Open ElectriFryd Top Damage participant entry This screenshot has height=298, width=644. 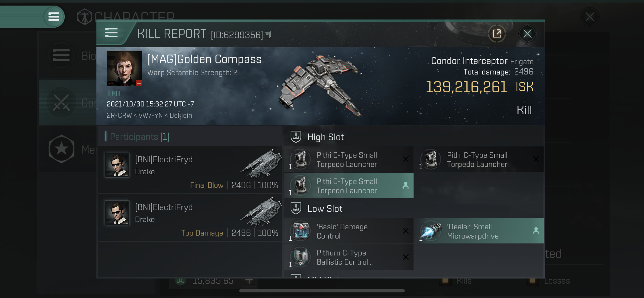tap(190, 218)
